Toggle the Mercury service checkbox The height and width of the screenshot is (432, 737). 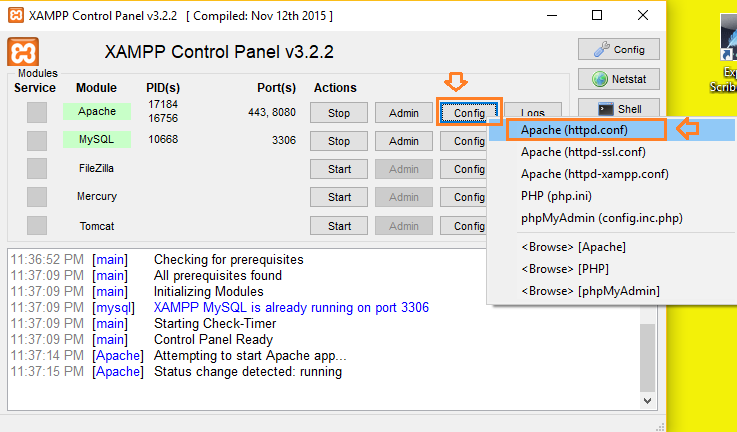(37, 197)
